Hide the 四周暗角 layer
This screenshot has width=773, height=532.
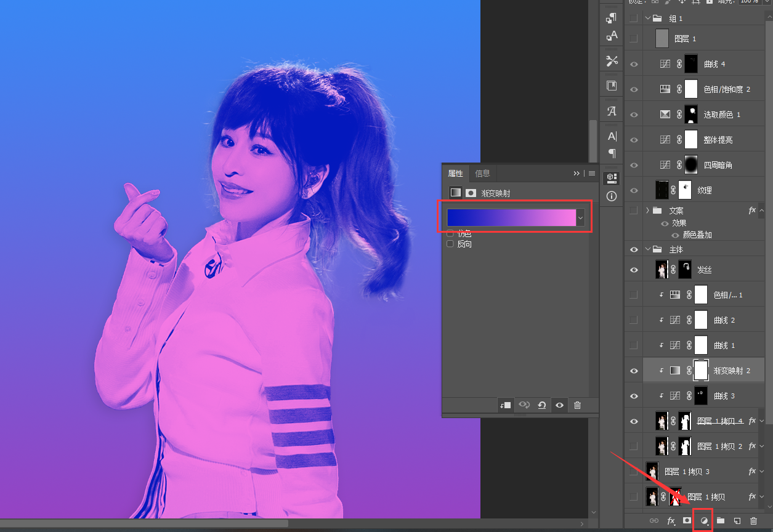(x=634, y=165)
